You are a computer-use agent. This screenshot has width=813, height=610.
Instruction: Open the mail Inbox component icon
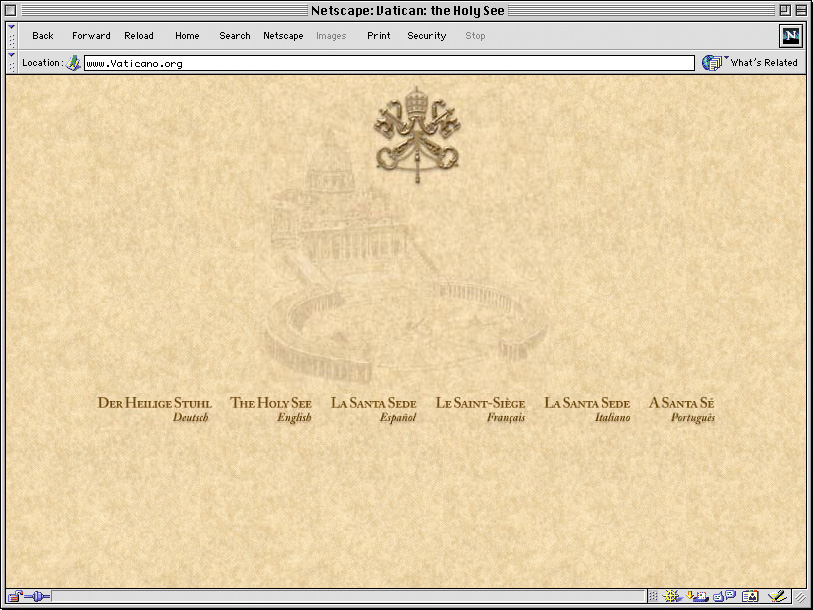click(x=697, y=597)
